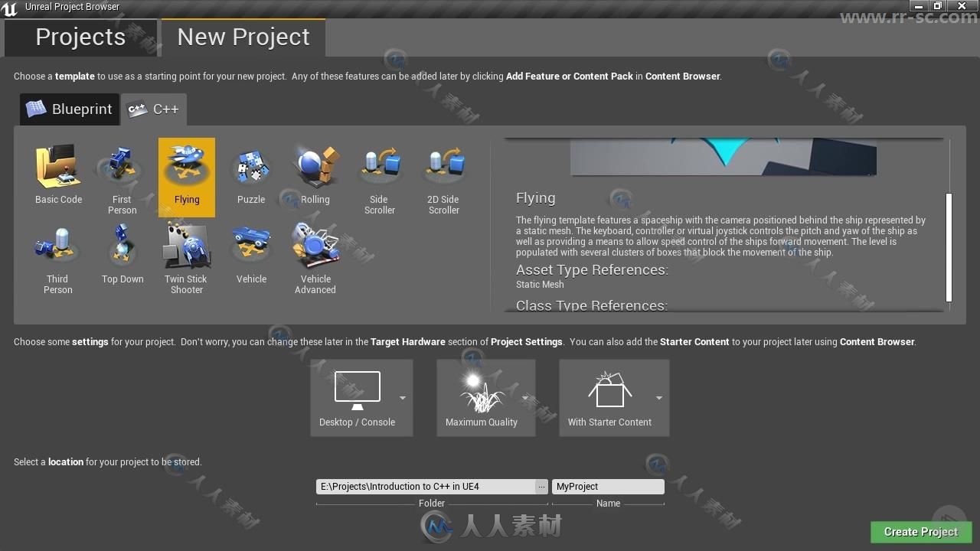Image resolution: width=980 pixels, height=551 pixels.
Task: Click the Flying template preview image
Action: tap(724, 157)
